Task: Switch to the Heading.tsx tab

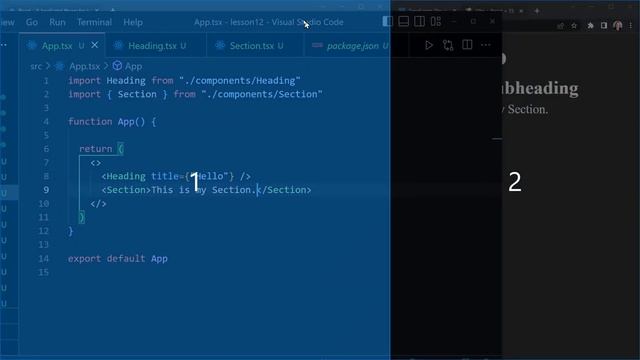Action: point(157,46)
